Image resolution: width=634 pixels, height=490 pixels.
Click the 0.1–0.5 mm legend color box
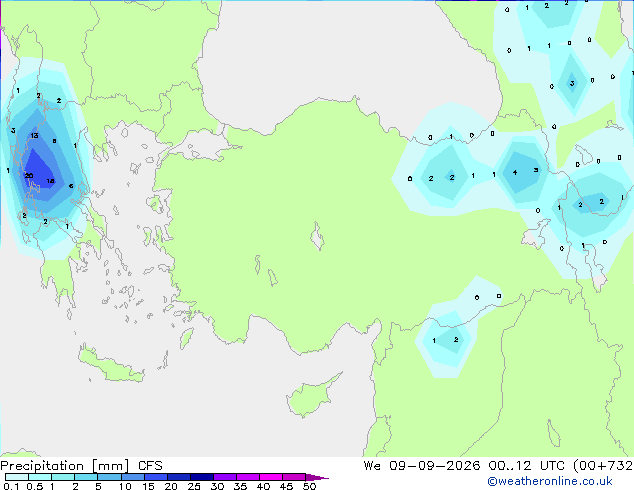pyautogui.click(x=17, y=477)
